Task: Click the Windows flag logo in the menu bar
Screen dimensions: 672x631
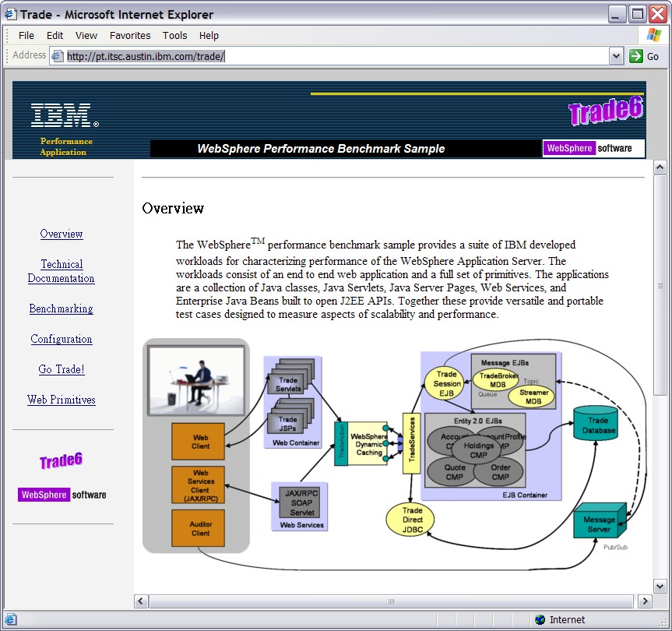Action: pos(654,35)
